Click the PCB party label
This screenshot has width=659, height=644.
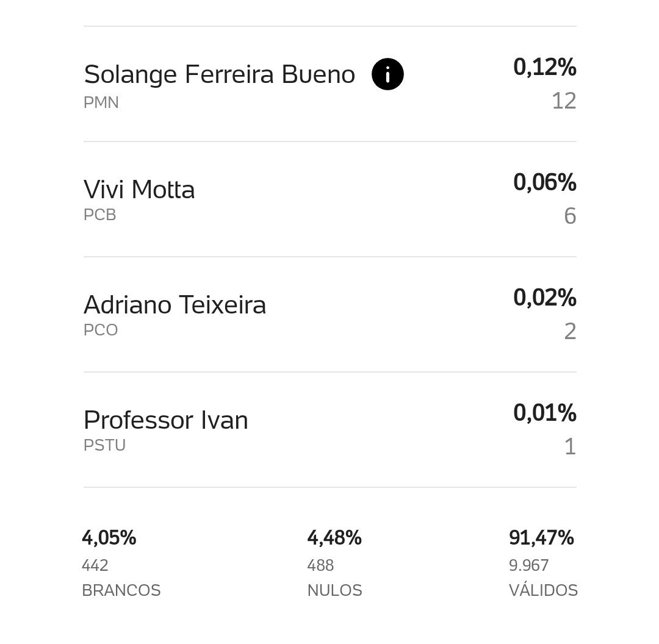point(100,215)
